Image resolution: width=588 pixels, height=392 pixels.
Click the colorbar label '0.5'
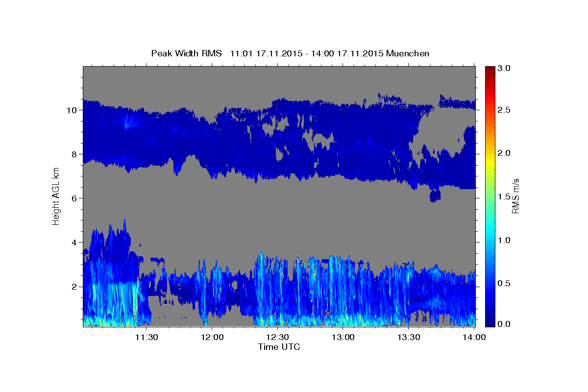pyautogui.click(x=504, y=283)
